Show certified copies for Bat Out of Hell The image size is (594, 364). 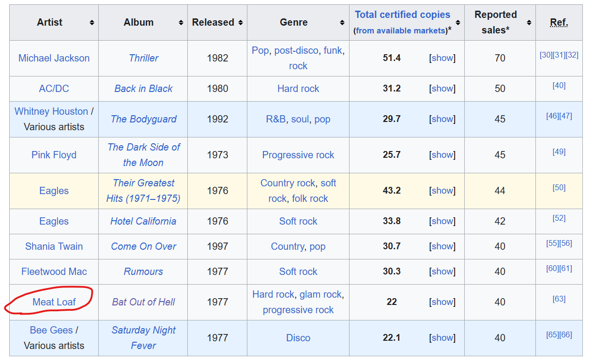[x=442, y=302]
